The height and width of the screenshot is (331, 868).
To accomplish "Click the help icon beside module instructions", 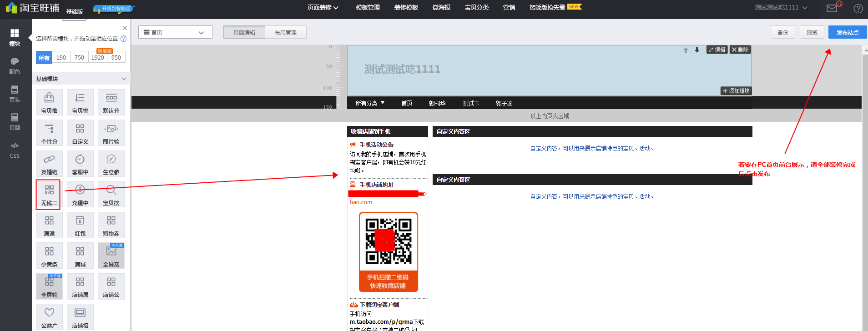I will point(123,39).
